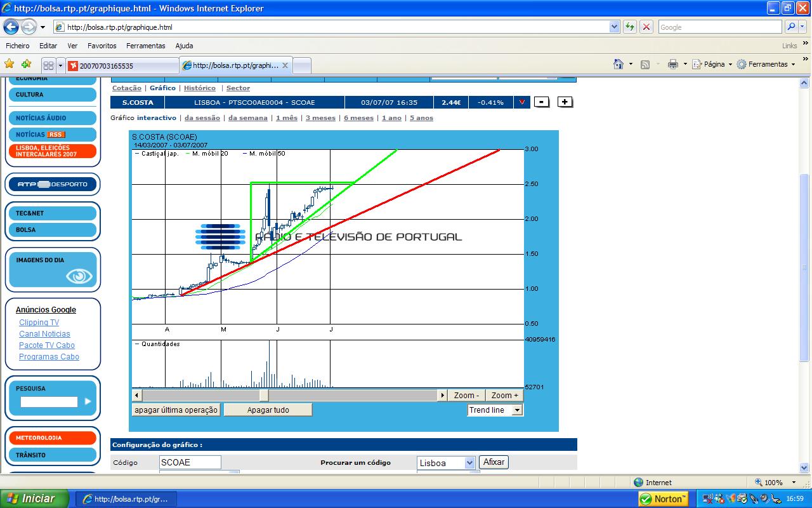Click the Home icon in command bar
This screenshot has height=508, width=812.
click(619, 64)
